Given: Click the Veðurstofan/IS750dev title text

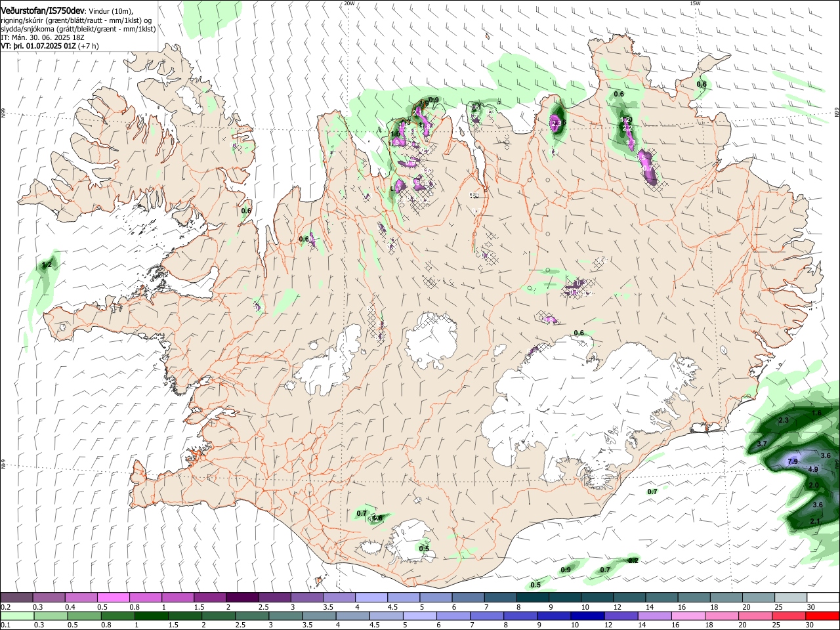Looking at the screenshot, I should coord(43,10).
